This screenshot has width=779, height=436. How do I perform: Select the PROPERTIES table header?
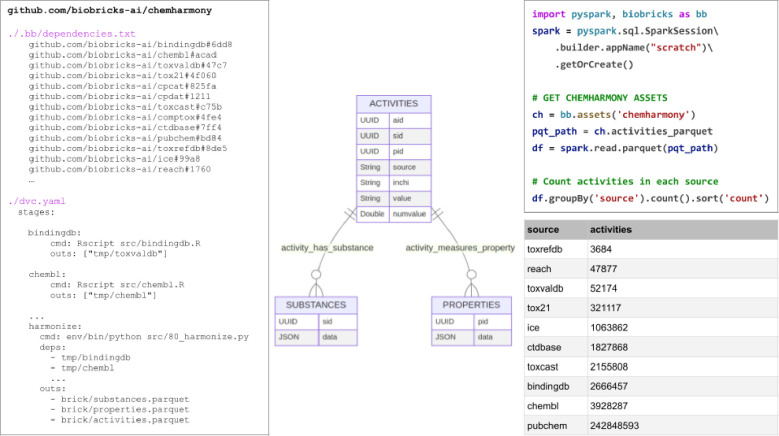(x=471, y=305)
